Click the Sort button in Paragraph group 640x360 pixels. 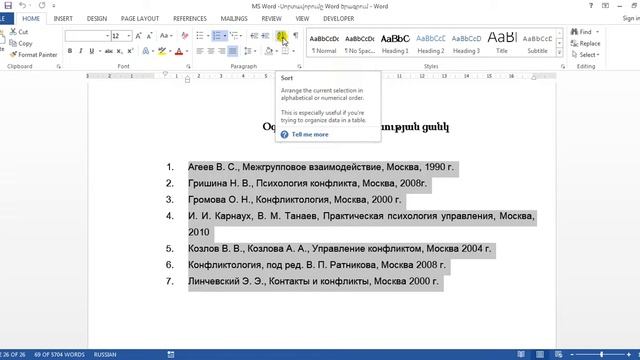(281, 36)
